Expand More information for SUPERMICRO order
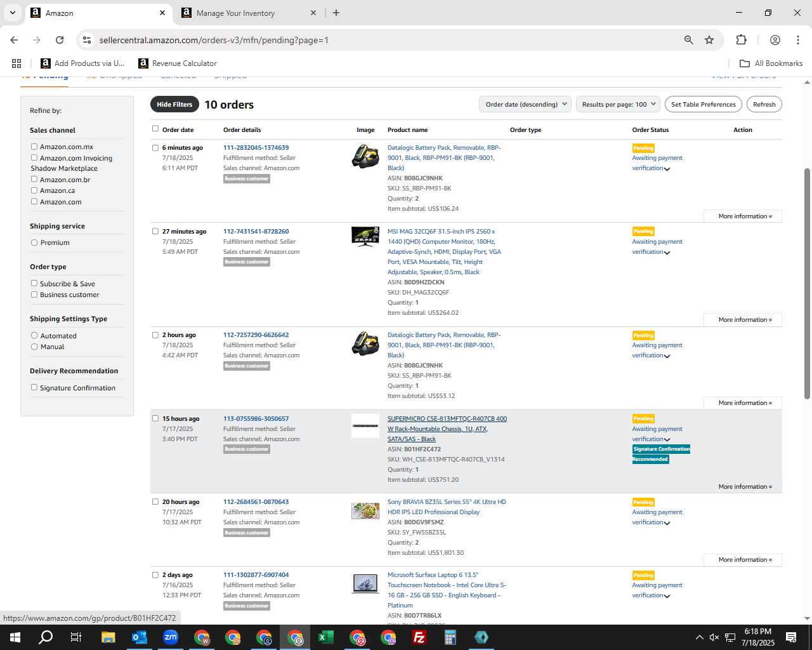This screenshot has width=812, height=650. point(743,487)
